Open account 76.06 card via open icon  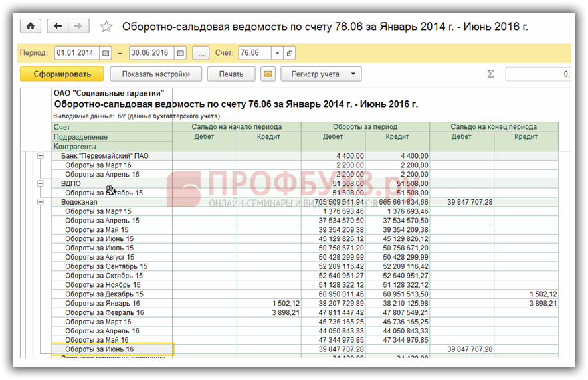[290, 53]
